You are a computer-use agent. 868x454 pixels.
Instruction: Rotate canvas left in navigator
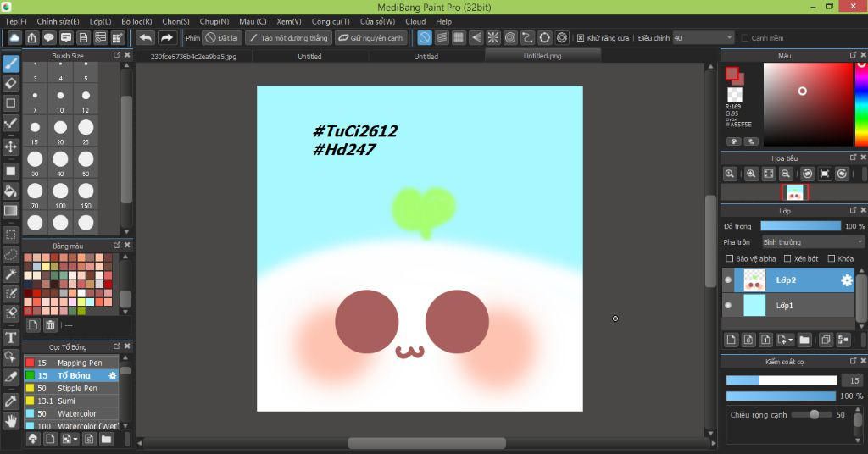click(x=807, y=174)
